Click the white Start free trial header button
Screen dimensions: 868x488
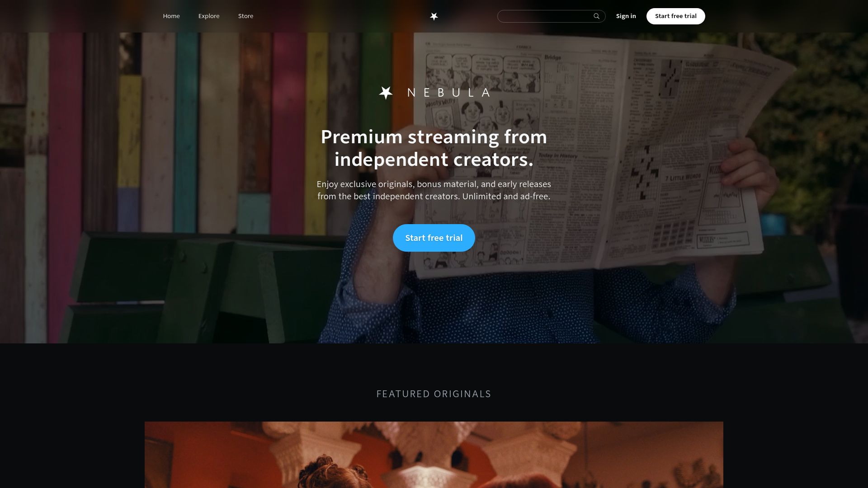[675, 16]
